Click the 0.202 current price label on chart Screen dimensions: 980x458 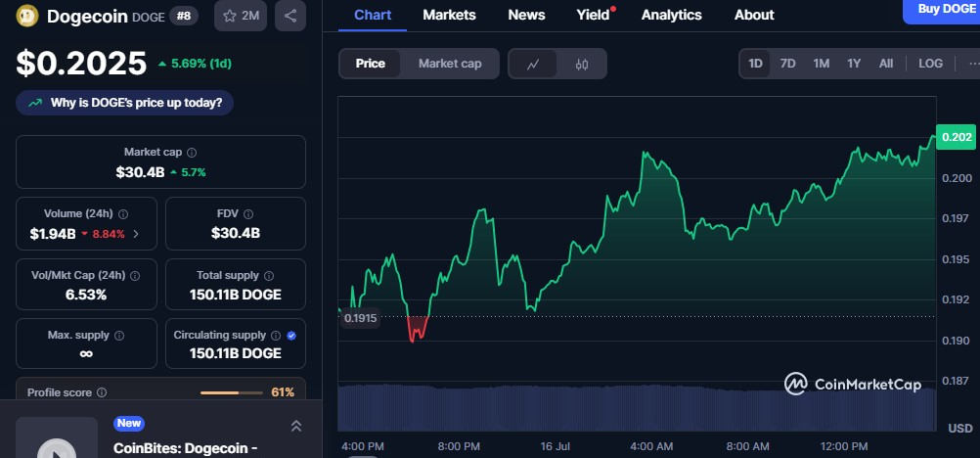[x=957, y=138]
